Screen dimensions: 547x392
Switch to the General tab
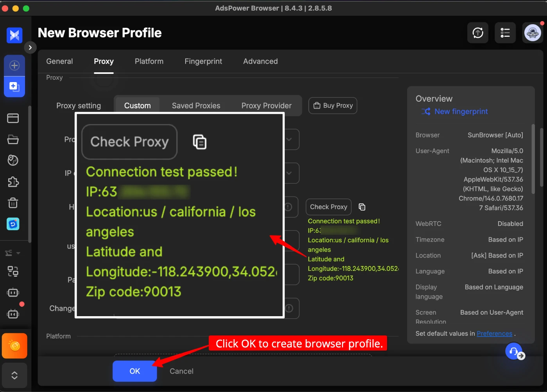click(59, 61)
